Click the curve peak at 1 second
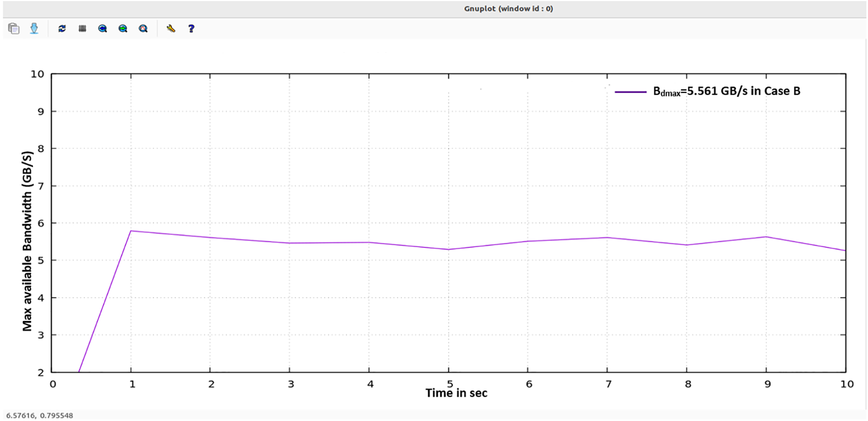Viewport: 868px width, 421px height. click(131, 231)
